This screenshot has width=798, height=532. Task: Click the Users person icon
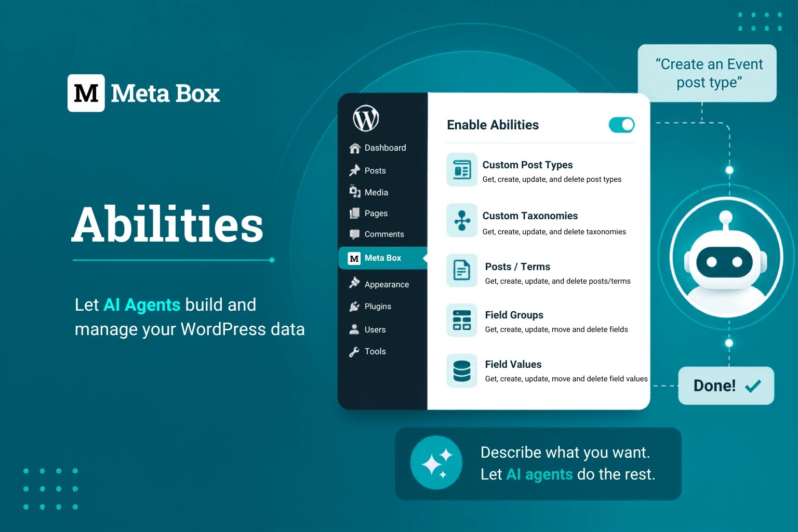[x=354, y=329]
